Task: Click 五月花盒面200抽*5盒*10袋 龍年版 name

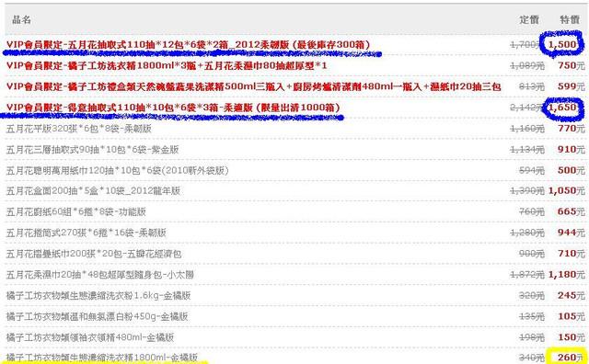Action: click(93, 191)
